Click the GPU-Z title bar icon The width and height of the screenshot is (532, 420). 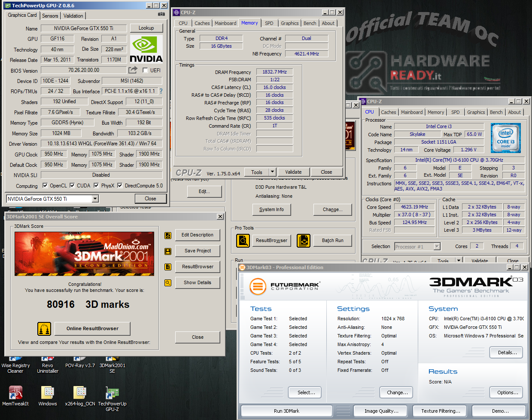pyautogui.click(x=8, y=6)
